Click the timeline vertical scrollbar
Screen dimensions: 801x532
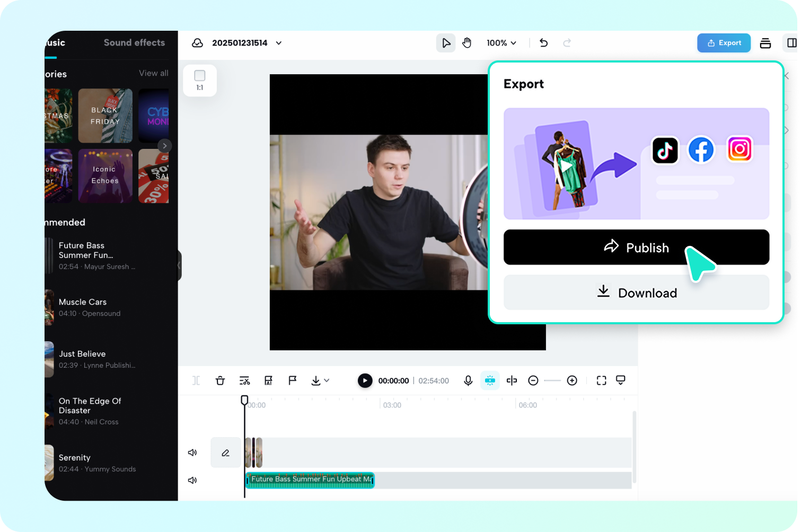(634, 446)
